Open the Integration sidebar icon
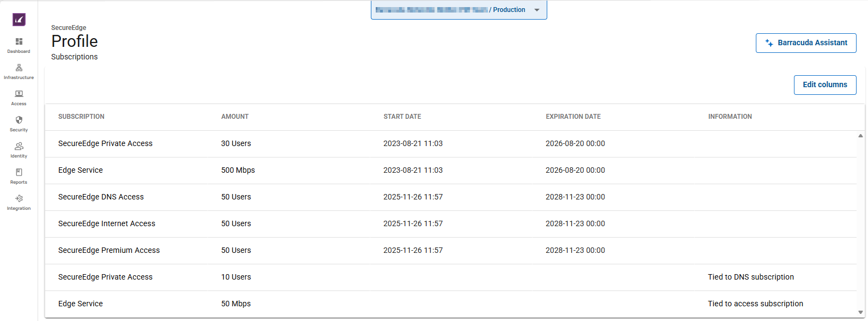Image resolution: width=868 pixels, height=321 pixels. point(19,199)
